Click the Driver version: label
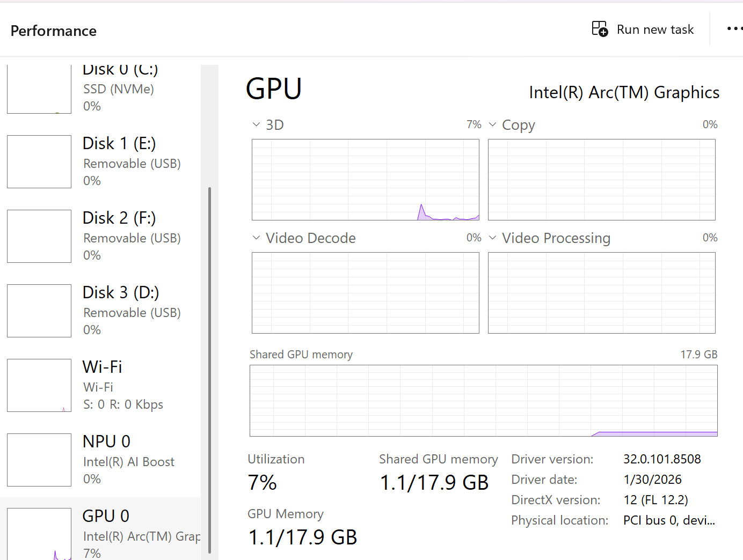Image resolution: width=743 pixels, height=560 pixels. [552, 459]
